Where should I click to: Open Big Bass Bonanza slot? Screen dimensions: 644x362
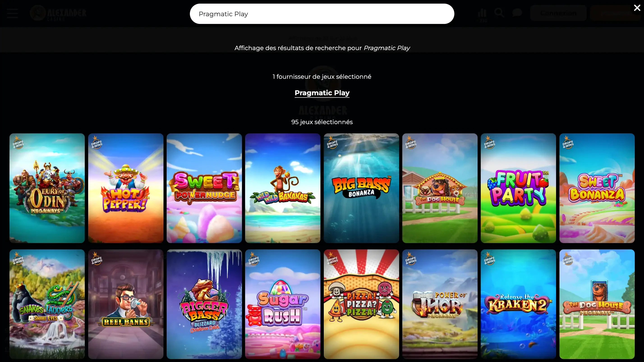[x=361, y=188]
